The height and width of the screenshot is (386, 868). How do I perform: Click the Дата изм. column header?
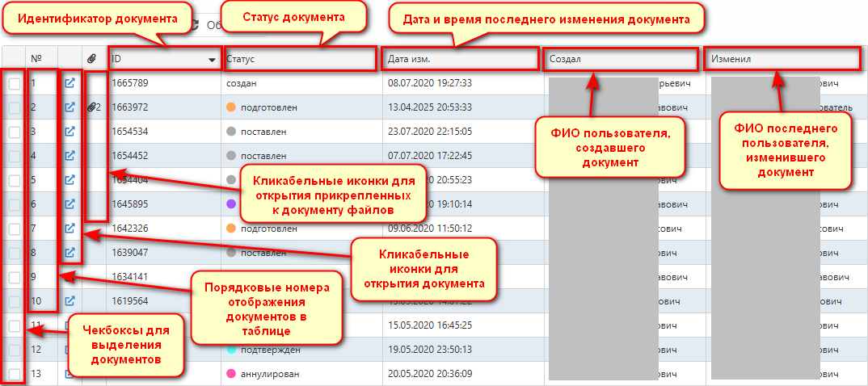(459, 59)
